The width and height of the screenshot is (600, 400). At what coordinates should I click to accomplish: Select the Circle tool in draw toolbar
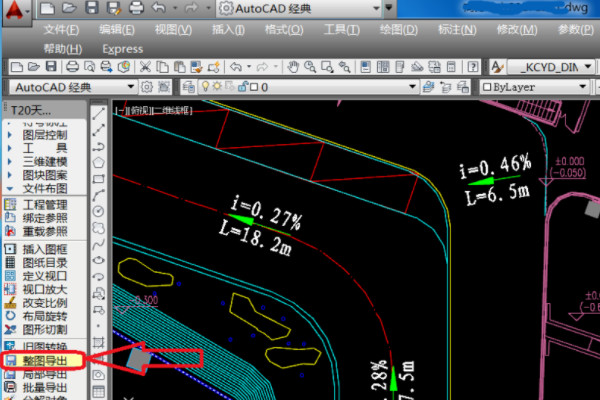click(99, 211)
